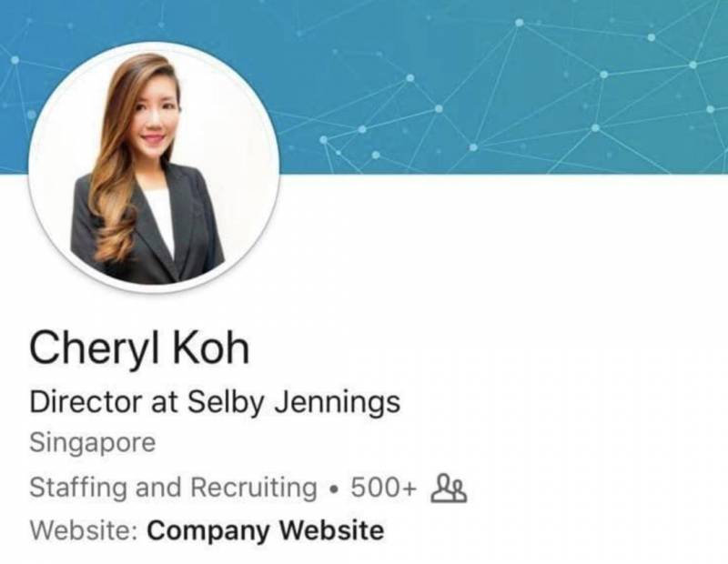Select the Director at Selby Jennings headline
This screenshot has height=564, width=728.
point(215,402)
